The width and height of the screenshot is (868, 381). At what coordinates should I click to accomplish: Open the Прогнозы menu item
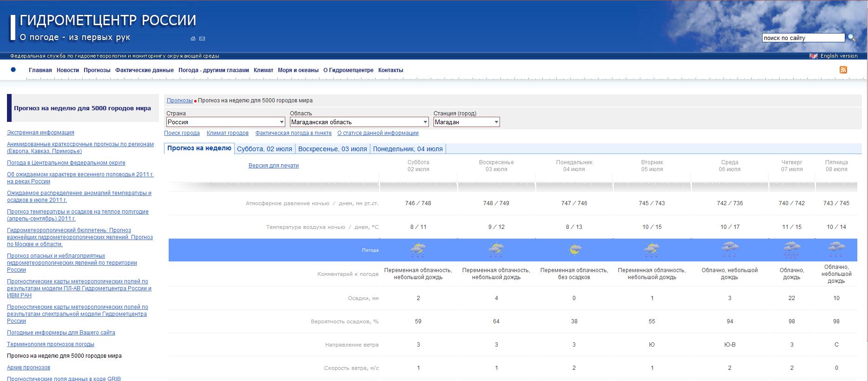97,70
